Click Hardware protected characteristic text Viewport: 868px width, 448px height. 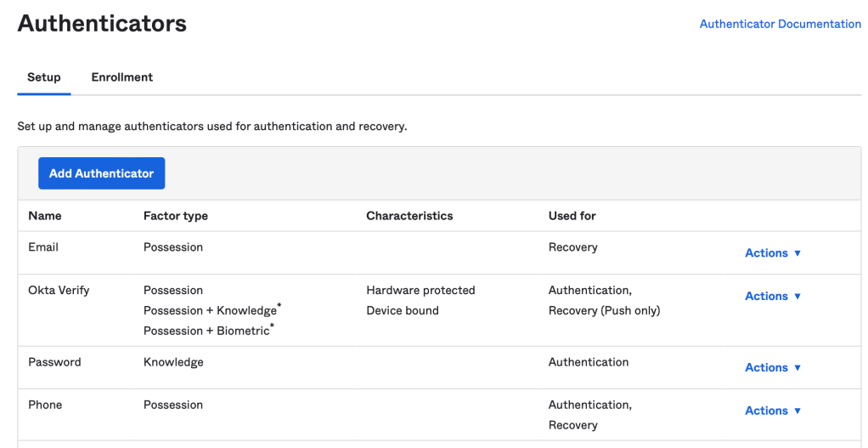[420, 291]
